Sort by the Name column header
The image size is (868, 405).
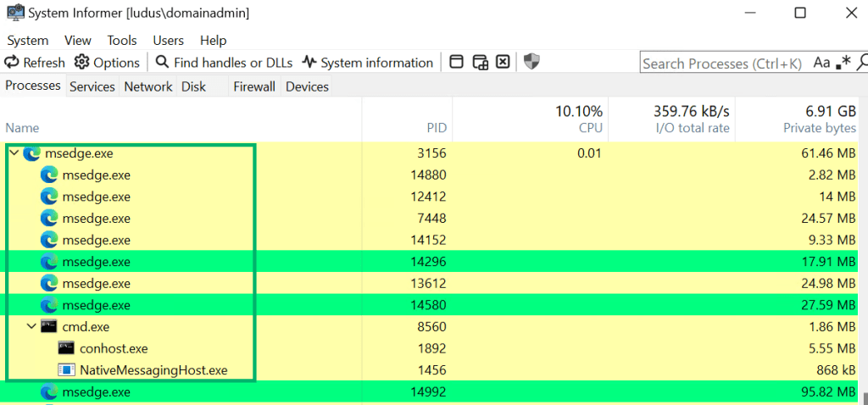point(181,119)
